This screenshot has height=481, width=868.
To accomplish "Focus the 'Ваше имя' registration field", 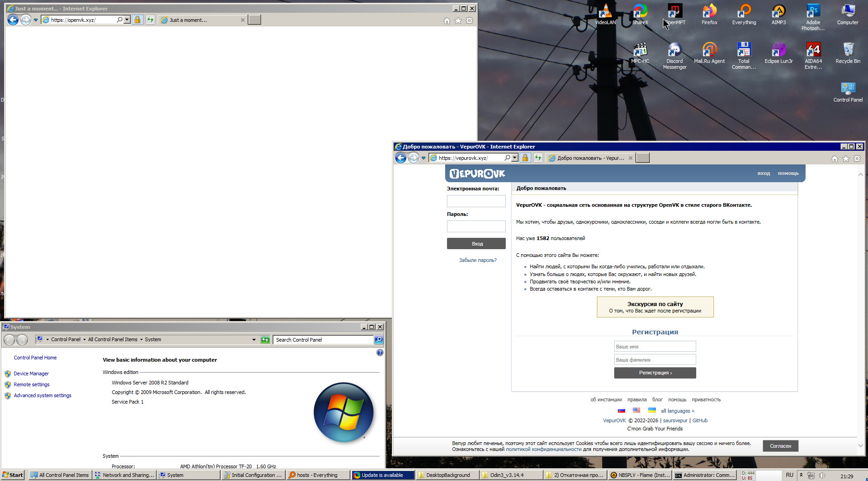I will 655,347.
